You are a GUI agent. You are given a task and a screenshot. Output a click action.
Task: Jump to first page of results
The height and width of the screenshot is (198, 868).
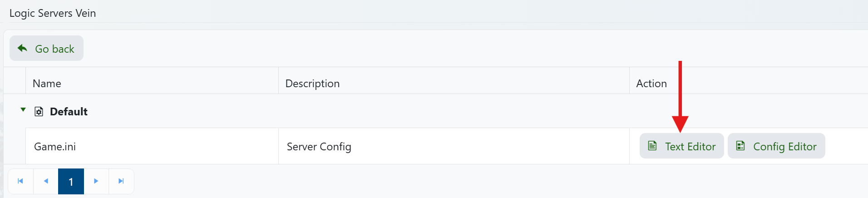pos(20,181)
